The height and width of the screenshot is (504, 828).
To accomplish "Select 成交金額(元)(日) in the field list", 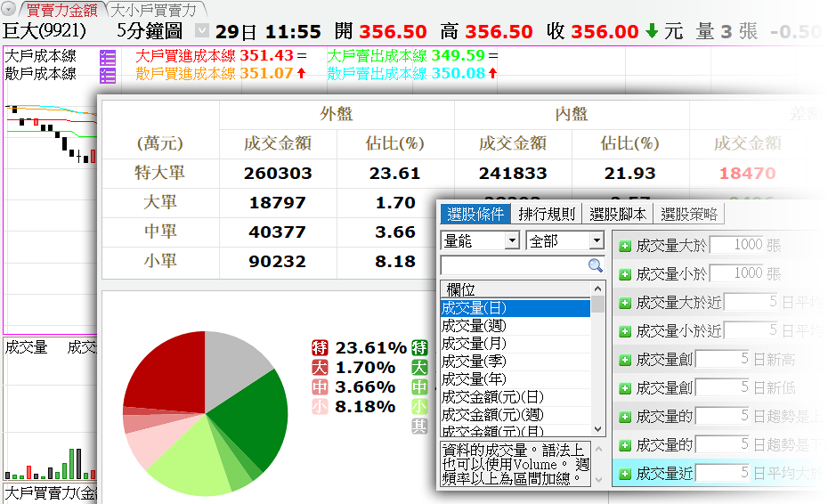I will pos(515,397).
